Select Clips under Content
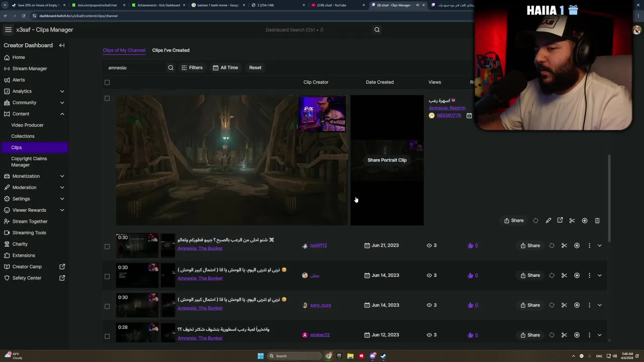Image resolution: width=644 pixels, height=362 pixels. (34, 147)
